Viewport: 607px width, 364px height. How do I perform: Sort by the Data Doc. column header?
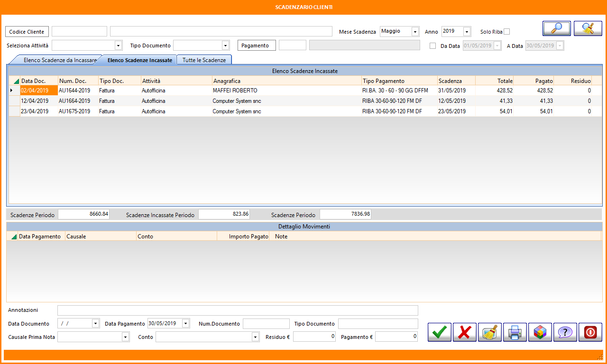coord(39,81)
